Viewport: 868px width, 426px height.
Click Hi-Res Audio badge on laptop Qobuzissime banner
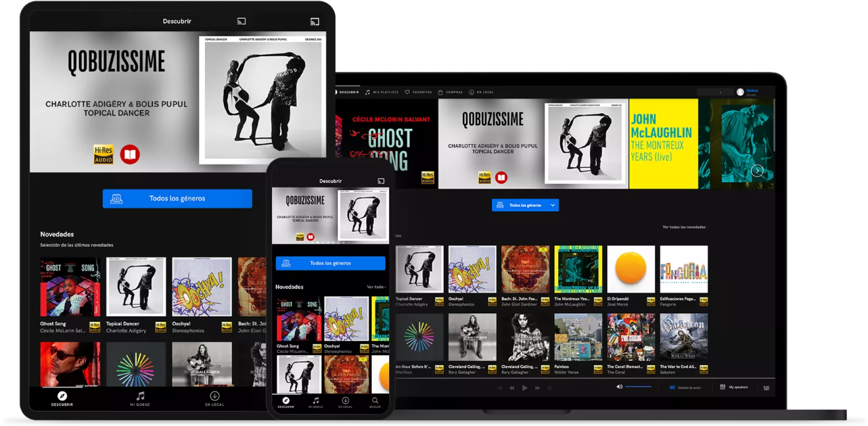[485, 178]
